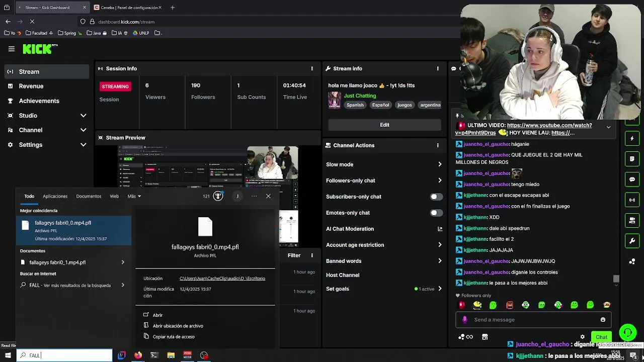Open the Más dropdown in search

(x=134, y=196)
